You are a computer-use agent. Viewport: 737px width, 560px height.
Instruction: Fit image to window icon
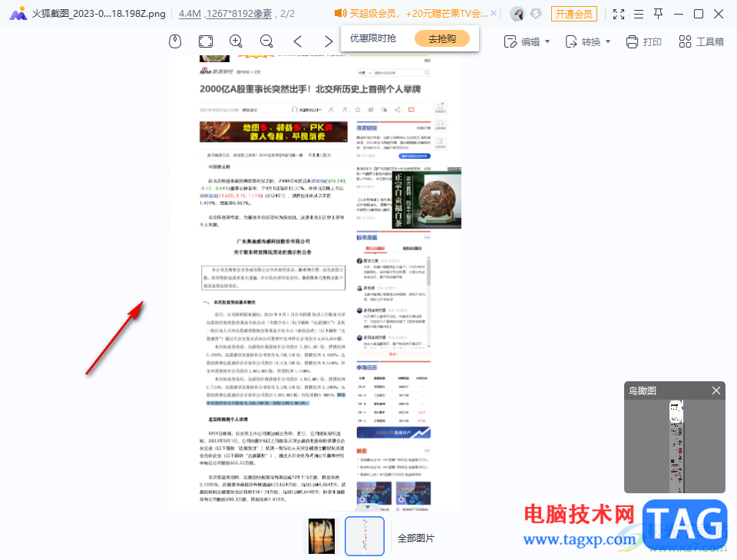coord(206,41)
